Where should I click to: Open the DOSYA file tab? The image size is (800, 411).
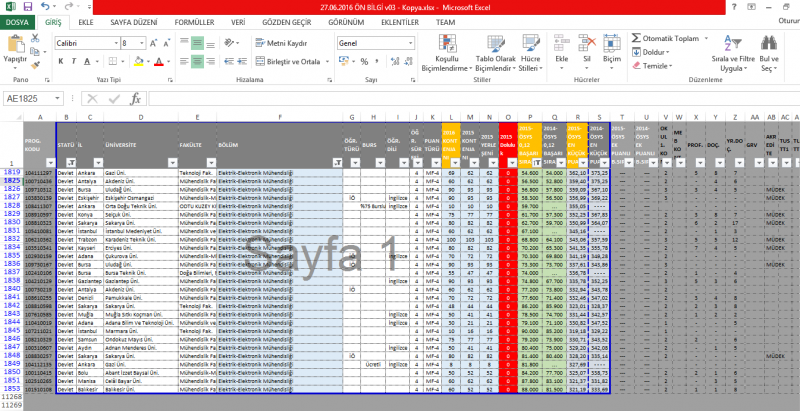click(x=17, y=22)
